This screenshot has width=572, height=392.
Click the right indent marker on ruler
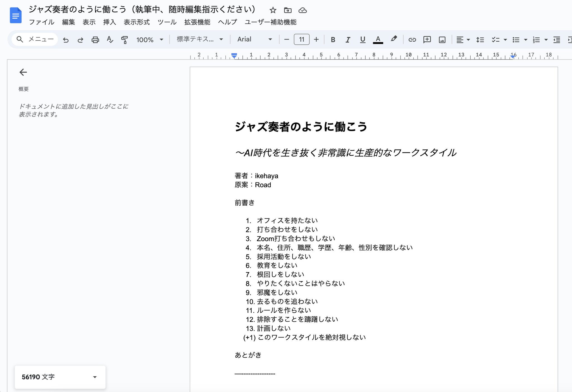pyautogui.click(x=513, y=56)
